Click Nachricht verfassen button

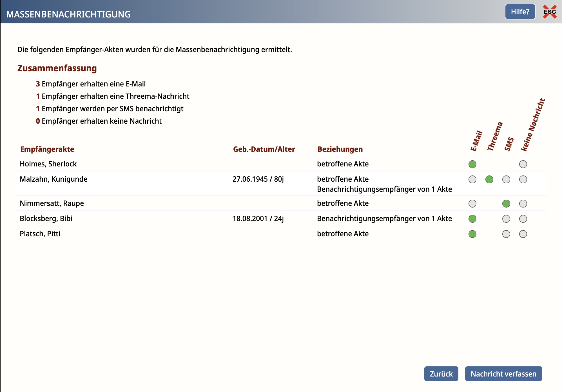503,374
